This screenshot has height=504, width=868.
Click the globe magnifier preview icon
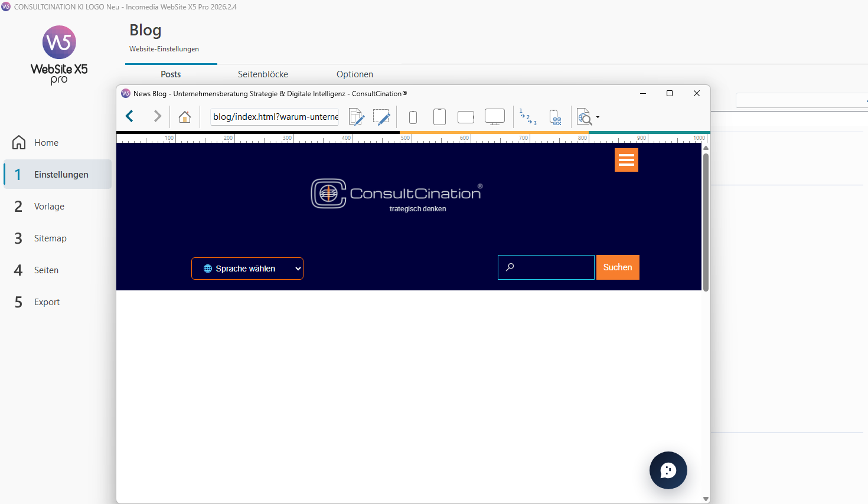(x=584, y=117)
